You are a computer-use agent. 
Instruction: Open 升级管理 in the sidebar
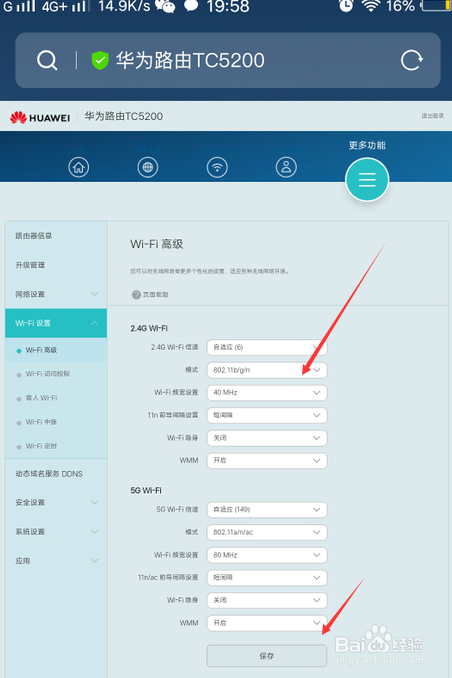pyautogui.click(x=56, y=265)
